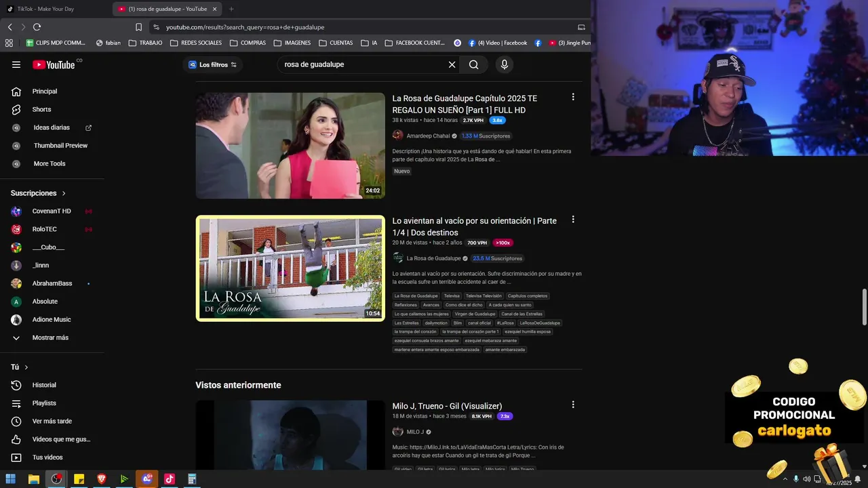Open File Explorer from the taskbar
This screenshot has width=868, height=488.
point(34,479)
